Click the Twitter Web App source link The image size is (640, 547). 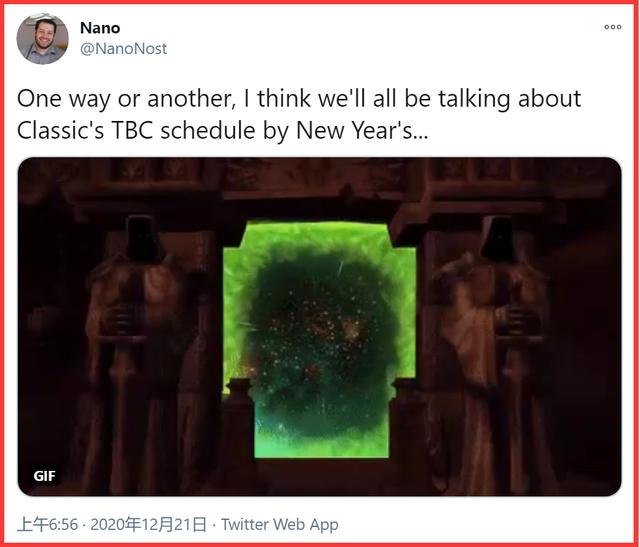(280, 525)
